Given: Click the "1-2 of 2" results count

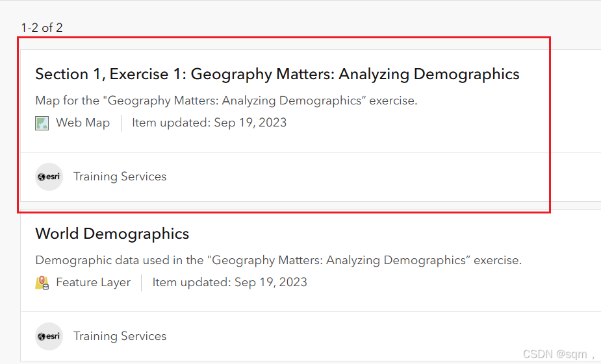Looking at the screenshot, I should tap(42, 28).
